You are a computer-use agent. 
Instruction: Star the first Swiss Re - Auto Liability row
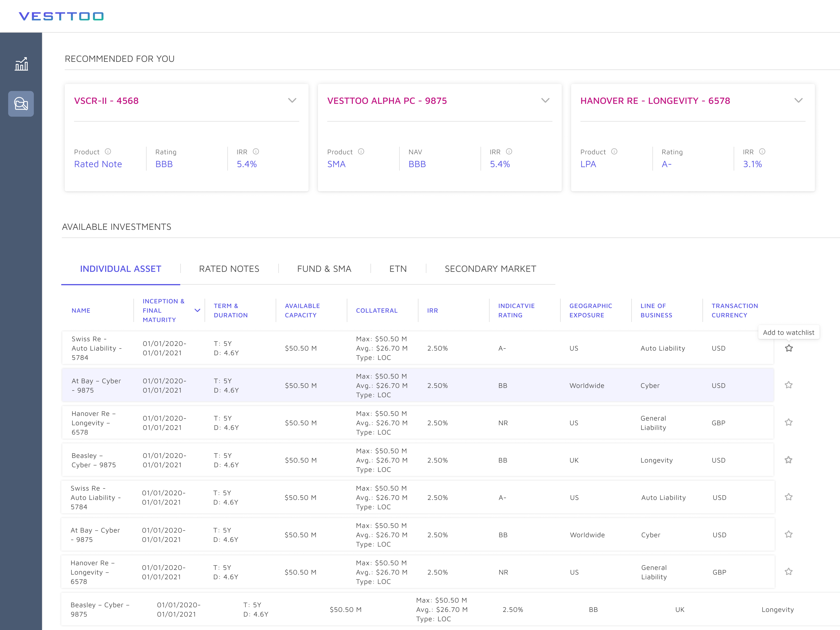789,348
